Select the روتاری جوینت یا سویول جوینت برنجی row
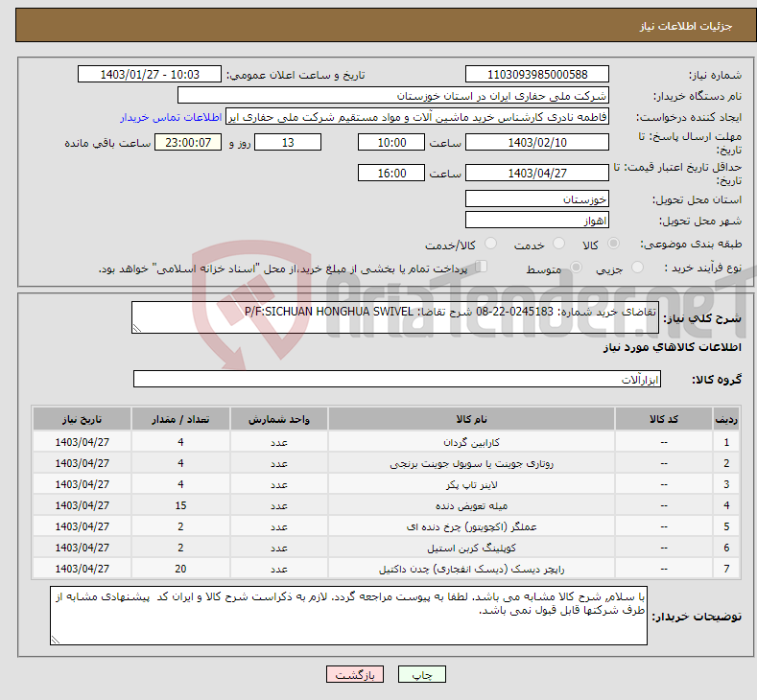Image resolution: width=757 pixels, height=700 pixels. (386, 463)
